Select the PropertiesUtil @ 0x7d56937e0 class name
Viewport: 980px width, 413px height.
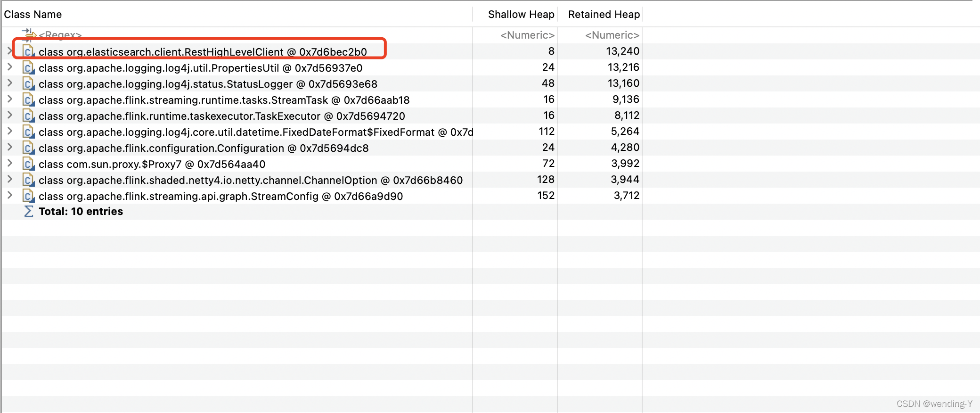point(201,68)
